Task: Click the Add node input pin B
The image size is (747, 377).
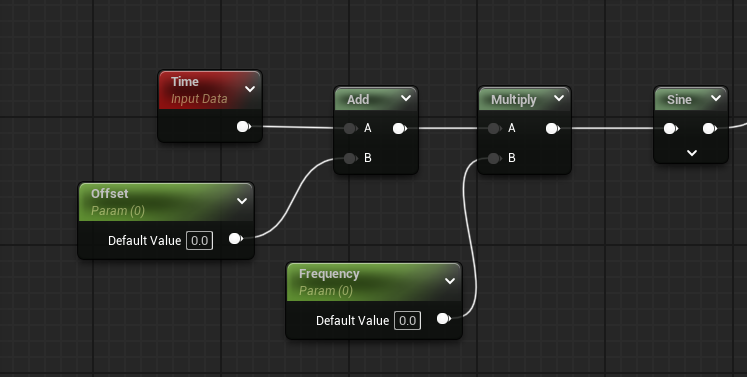Action: (x=350, y=158)
